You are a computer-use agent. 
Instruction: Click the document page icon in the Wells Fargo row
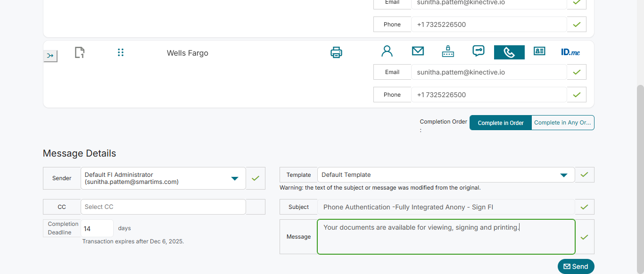pos(80,52)
